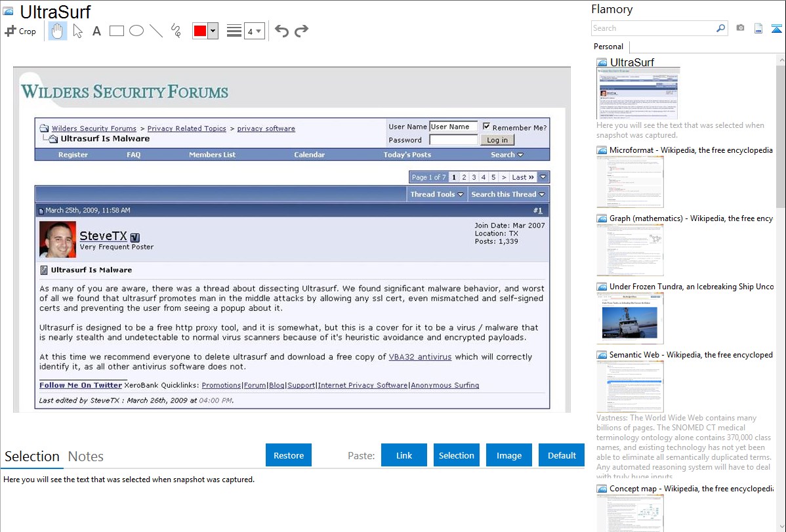Click the forum User Name field
Image resolution: width=786 pixels, height=532 pixels.
click(x=453, y=127)
